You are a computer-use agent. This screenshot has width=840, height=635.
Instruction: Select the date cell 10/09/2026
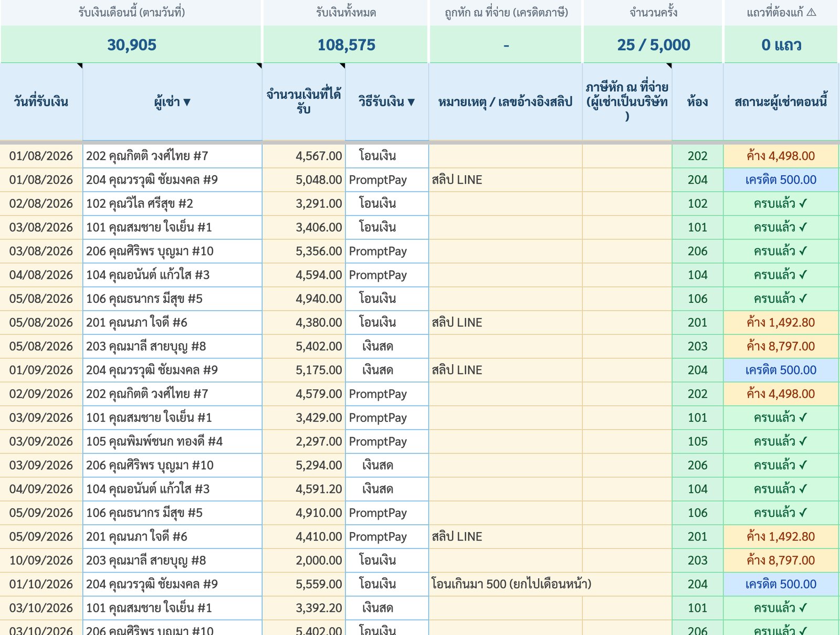coord(41,560)
